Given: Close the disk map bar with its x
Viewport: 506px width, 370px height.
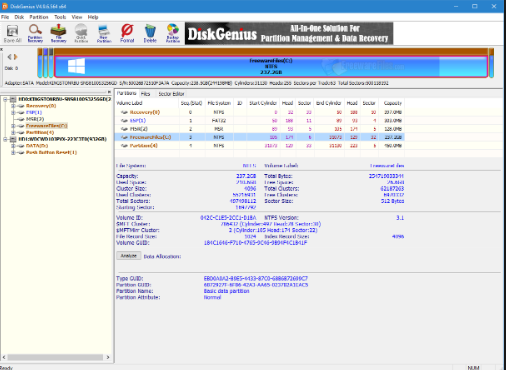Looking at the screenshot, I should pyautogui.click(x=2, y=49).
